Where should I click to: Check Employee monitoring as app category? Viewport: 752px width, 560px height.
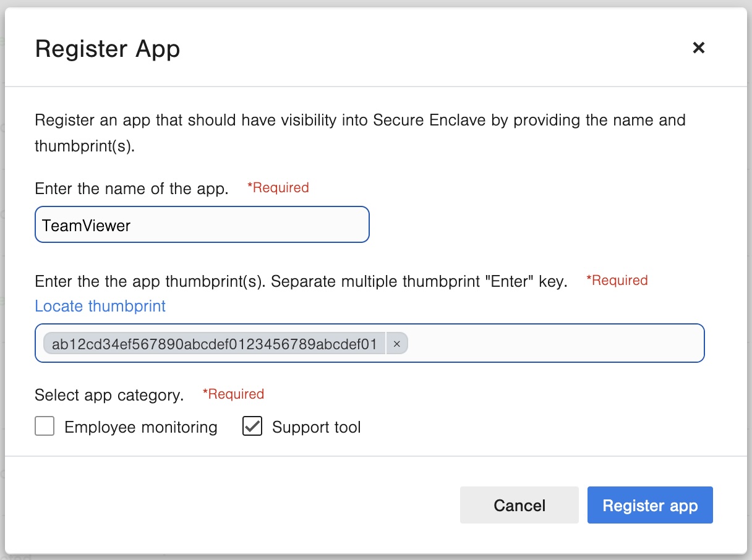45,426
